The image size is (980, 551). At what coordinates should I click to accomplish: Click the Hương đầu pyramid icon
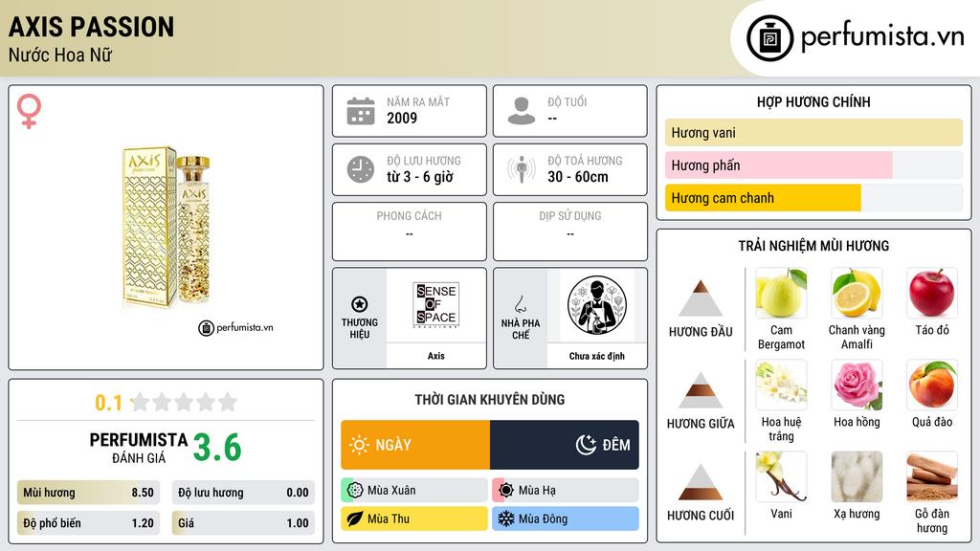(x=701, y=298)
